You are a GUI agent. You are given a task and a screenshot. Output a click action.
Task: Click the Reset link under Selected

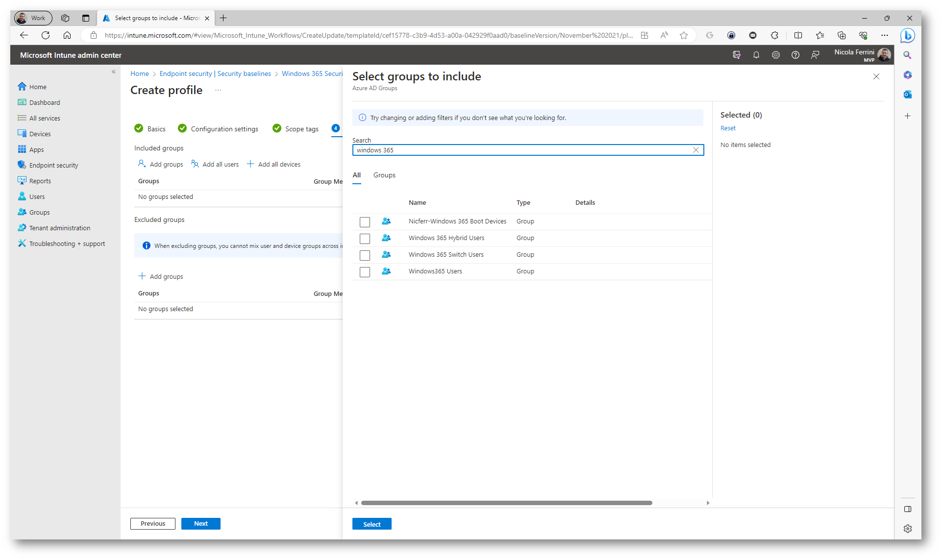coord(728,128)
